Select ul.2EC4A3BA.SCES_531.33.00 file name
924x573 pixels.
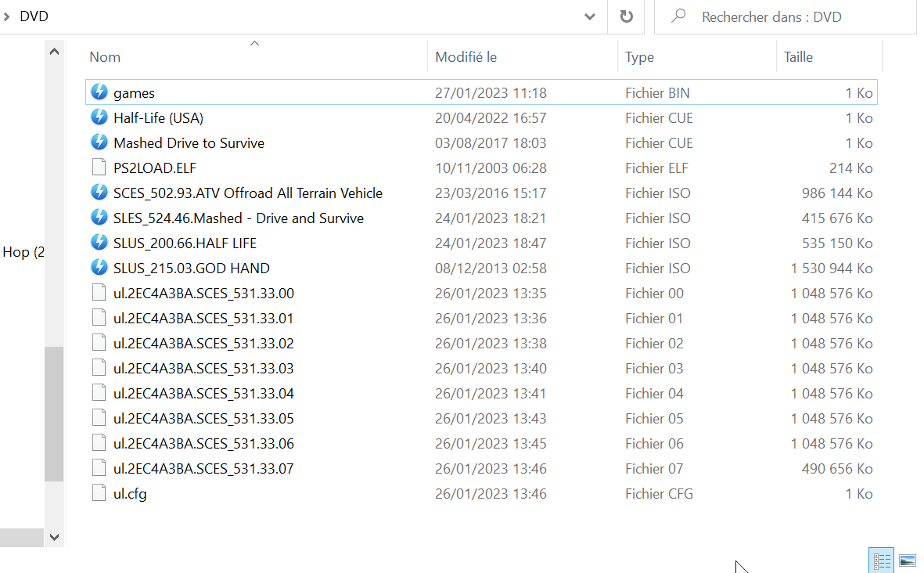pyautogui.click(x=204, y=294)
